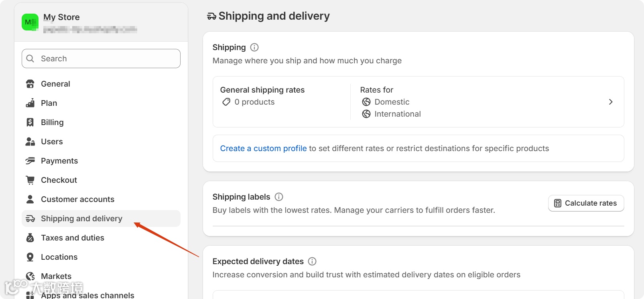Image resolution: width=644 pixels, height=299 pixels.
Task: Click the Plan icon in sidebar
Action: coord(30,103)
